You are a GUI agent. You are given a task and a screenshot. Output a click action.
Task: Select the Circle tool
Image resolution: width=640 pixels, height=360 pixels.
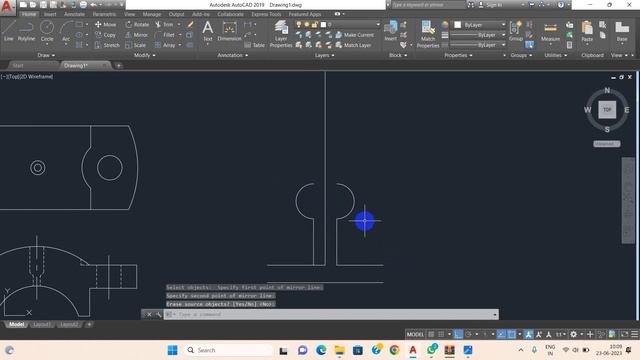(47, 31)
